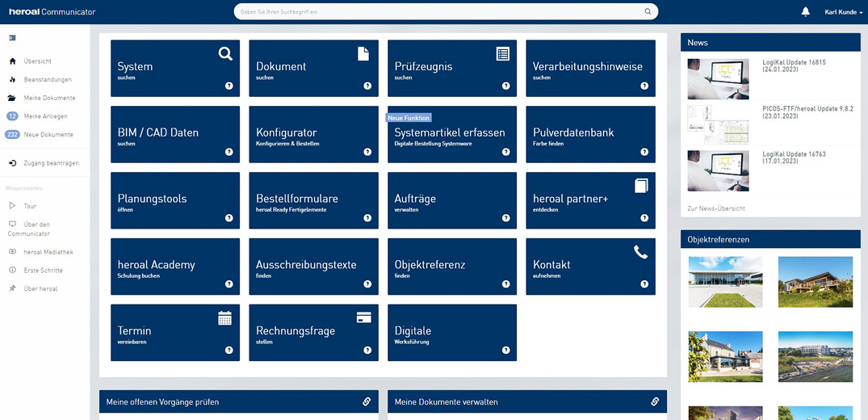868x420 pixels.
Task: Click the calendar icon on Termin tile
Action: 225,318
